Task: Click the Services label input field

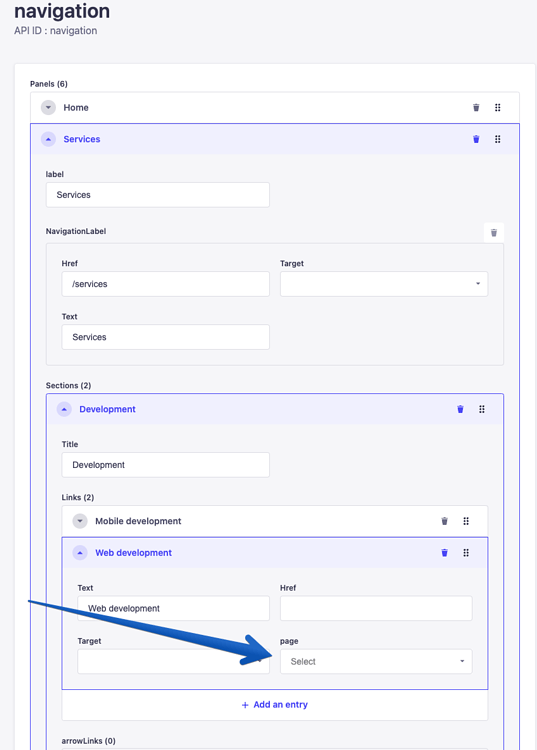Action: click(157, 195)
